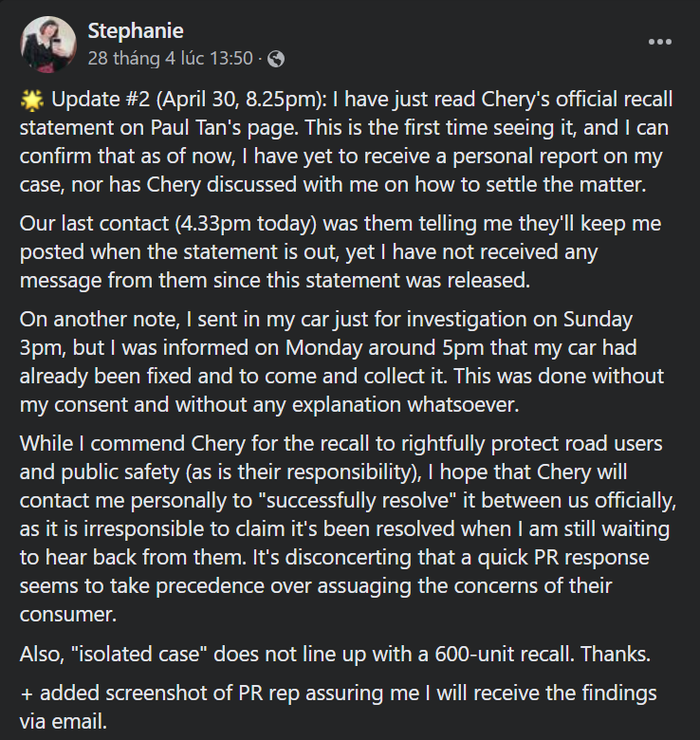Click the post timestamp 28 tháng 4 lúc 13:50
700x740 pixels.
tap(170, 59)
